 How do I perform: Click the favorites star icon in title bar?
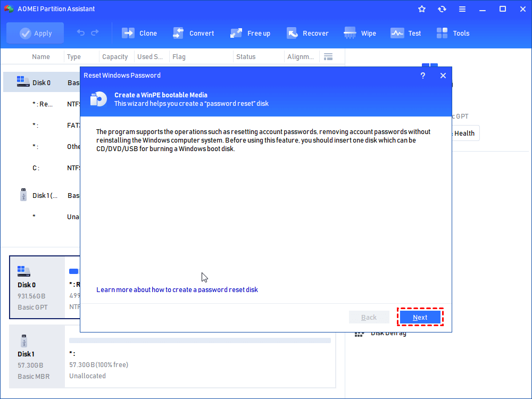422,9
